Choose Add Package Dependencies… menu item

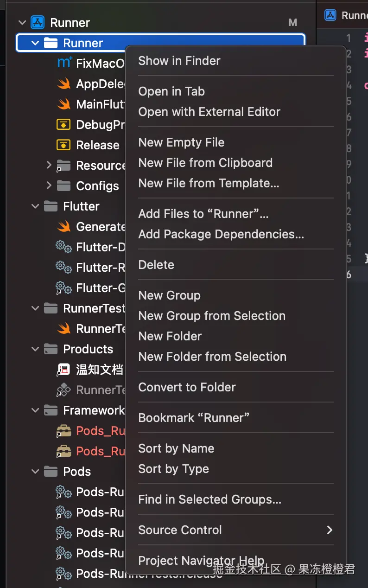pyautogui.click(x=221, y=234)
